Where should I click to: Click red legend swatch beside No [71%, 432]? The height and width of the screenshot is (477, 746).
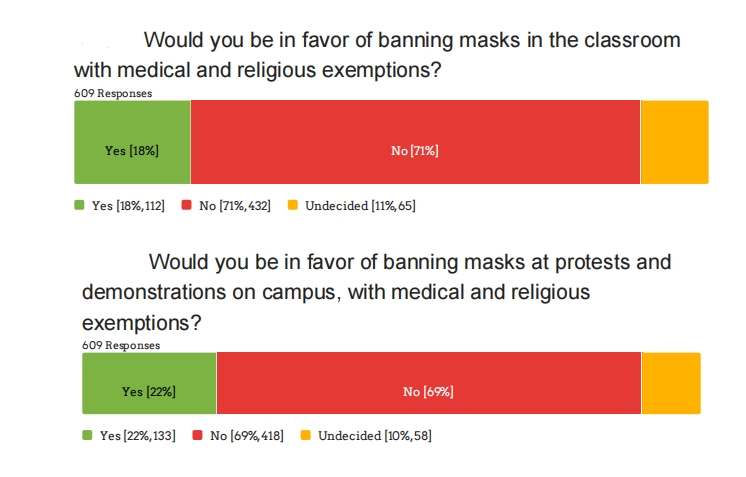[x=187, y=206]
